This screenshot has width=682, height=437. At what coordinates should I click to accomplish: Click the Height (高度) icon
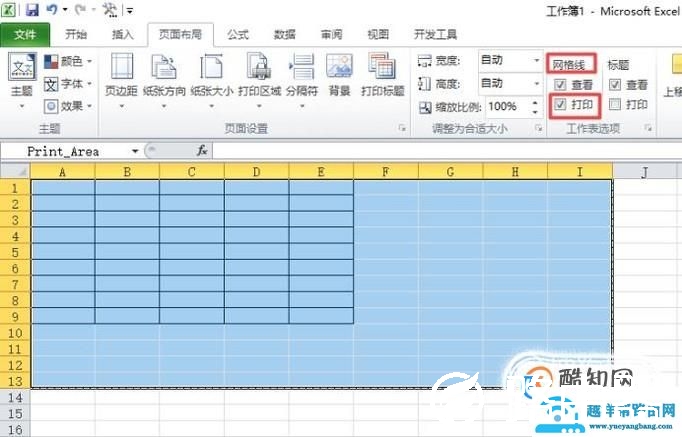[424, 83]
